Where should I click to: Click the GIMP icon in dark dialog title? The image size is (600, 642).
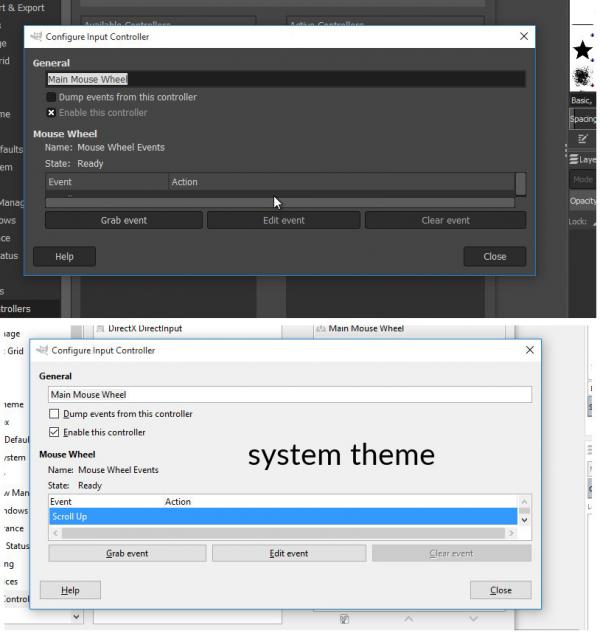(x=36, y=36)
